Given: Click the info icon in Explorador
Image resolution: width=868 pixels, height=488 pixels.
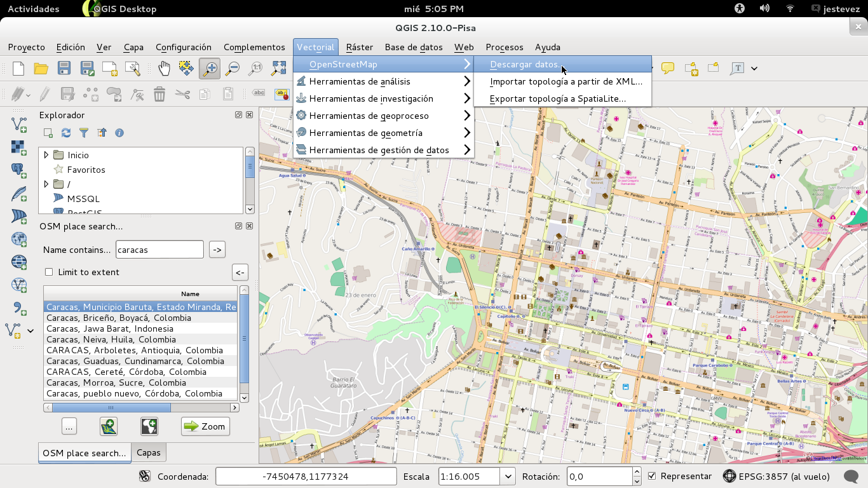Looking at the screenshot, I should [119, 133].
